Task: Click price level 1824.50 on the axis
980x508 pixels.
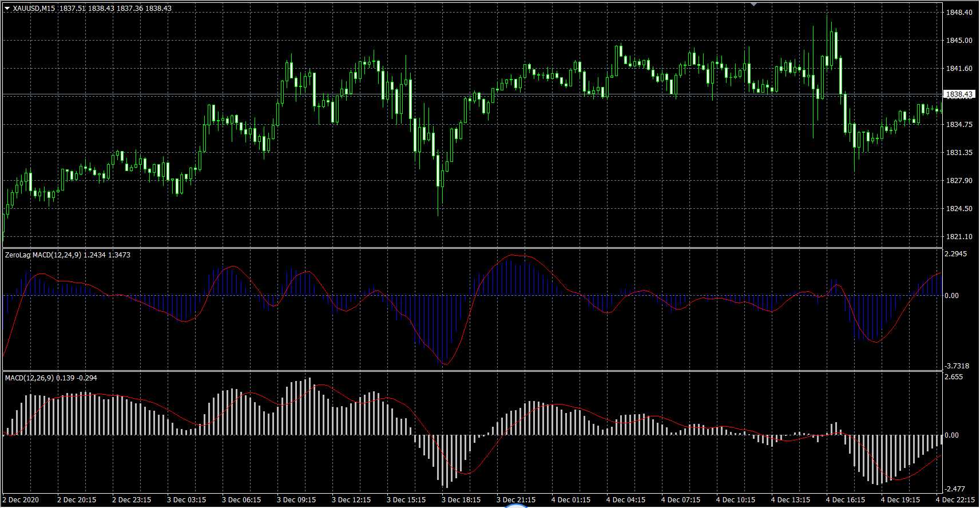Action: click(x=959, y=209)
